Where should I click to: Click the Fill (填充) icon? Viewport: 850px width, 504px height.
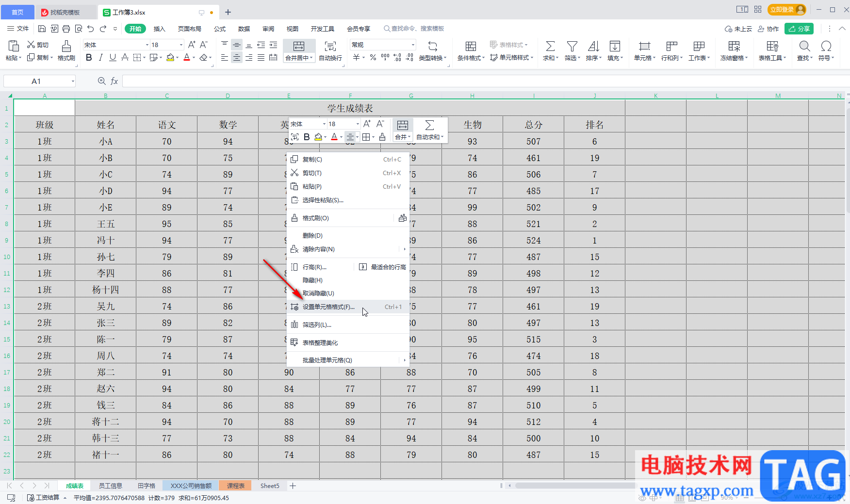pyautogui.click(x=615, y=46)
